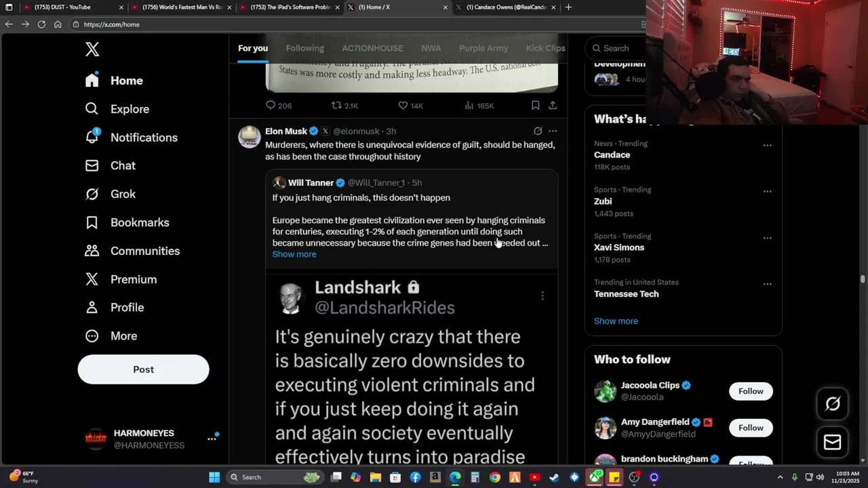Go to Communities in the sidebar
The image size is (868, 488).
pos(132,251)
